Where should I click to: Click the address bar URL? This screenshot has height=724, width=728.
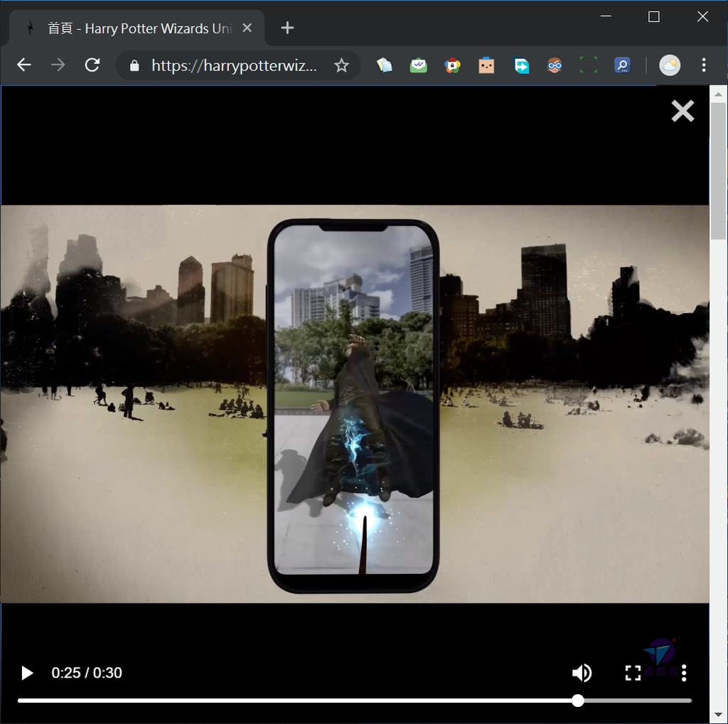[x=234, y=65]
